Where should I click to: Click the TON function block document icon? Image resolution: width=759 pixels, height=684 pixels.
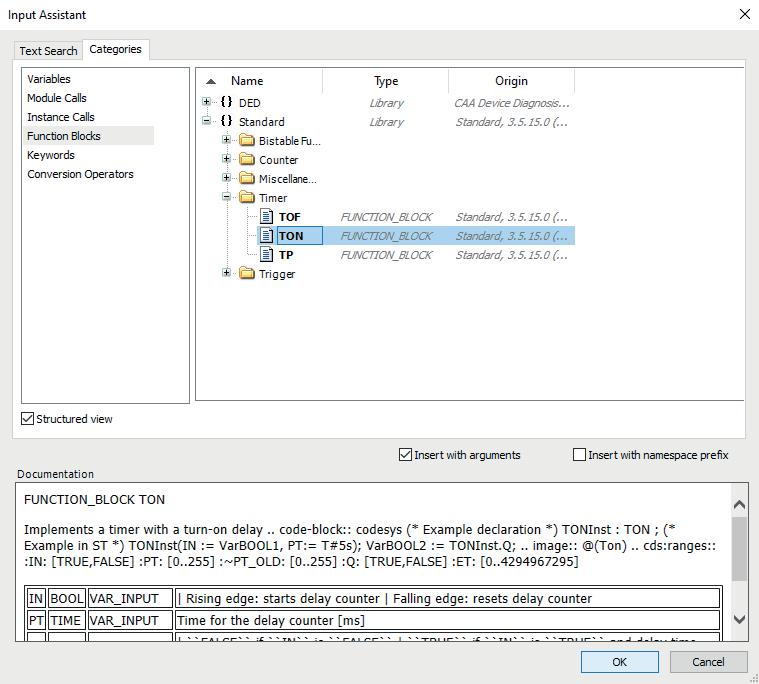(x=266, y=235)
